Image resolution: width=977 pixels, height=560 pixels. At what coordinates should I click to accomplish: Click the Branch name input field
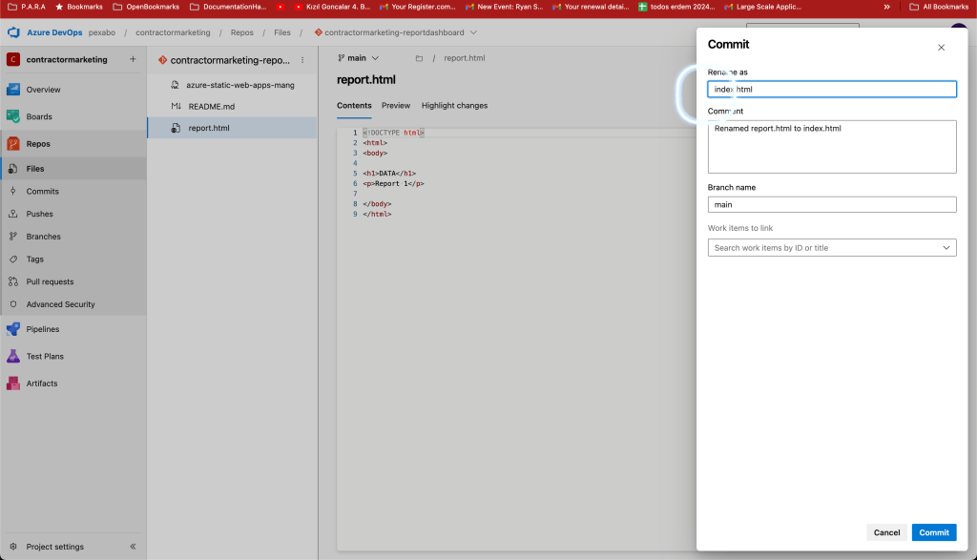[832, 204]
